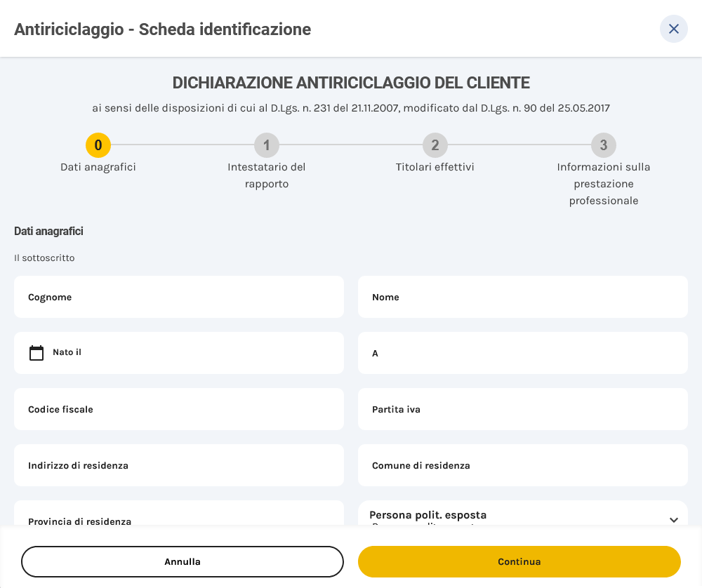Open the Persona polit. esposta chevron
This screenshot has height=588, width=702.
click(673, 519)
